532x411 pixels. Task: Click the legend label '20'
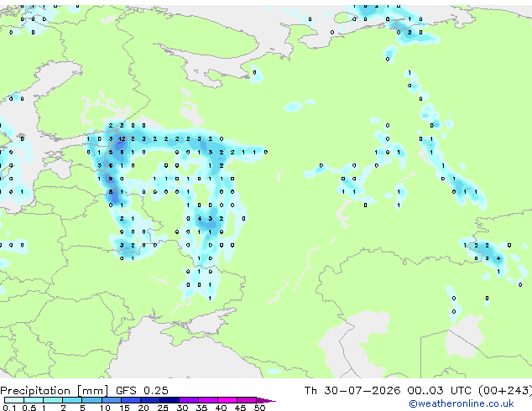pyautogui.click(x=143, y=408)
